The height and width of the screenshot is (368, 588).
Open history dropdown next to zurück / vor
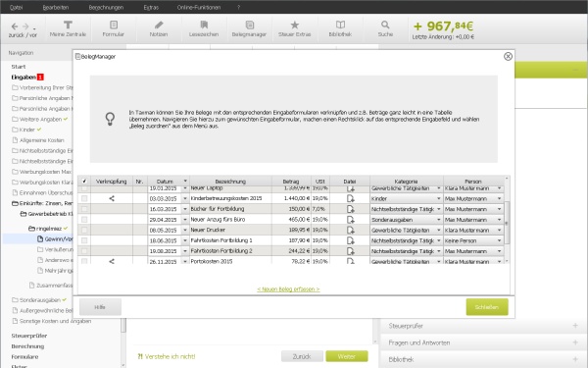(x=34, y=28)
